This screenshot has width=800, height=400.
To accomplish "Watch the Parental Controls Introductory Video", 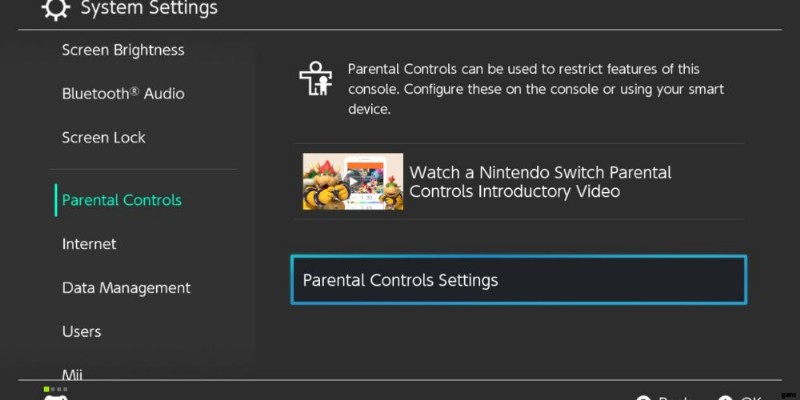I will [x=540, y=182].
